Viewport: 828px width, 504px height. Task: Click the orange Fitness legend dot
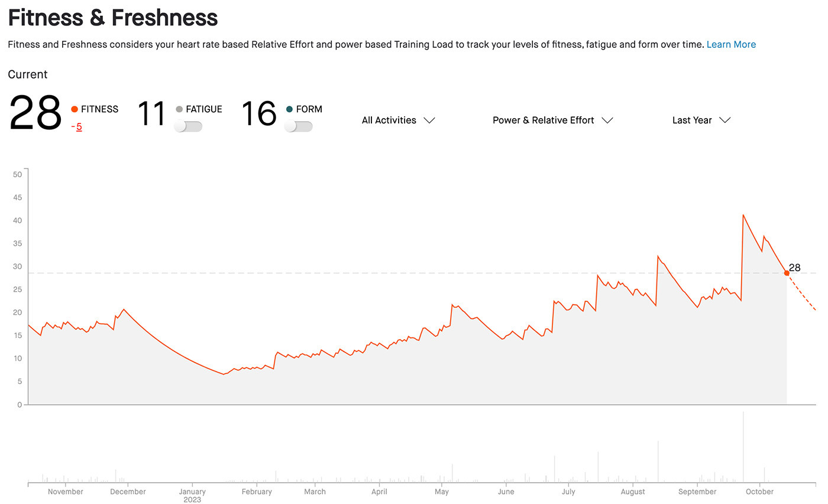coord(75,109)
